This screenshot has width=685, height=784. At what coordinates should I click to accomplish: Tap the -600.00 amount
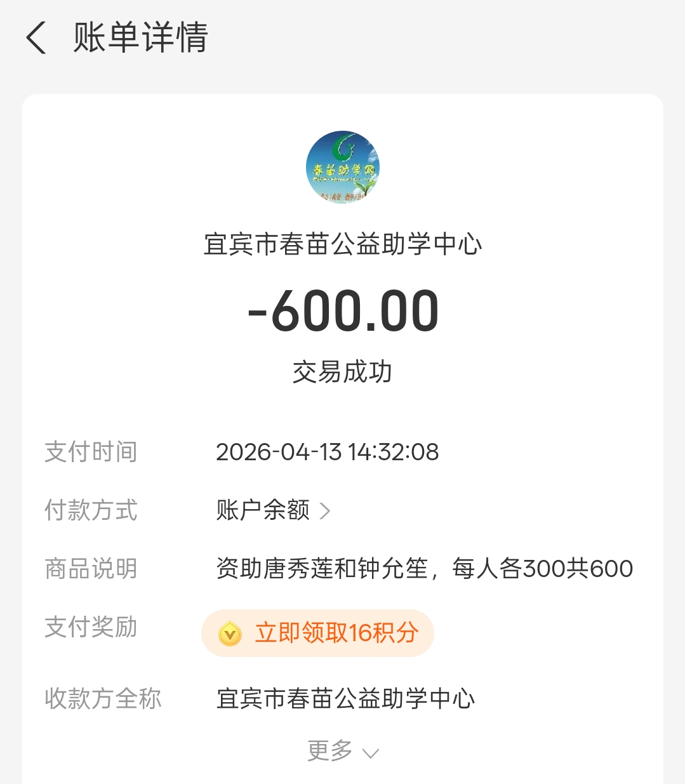[x=343, y=311]
